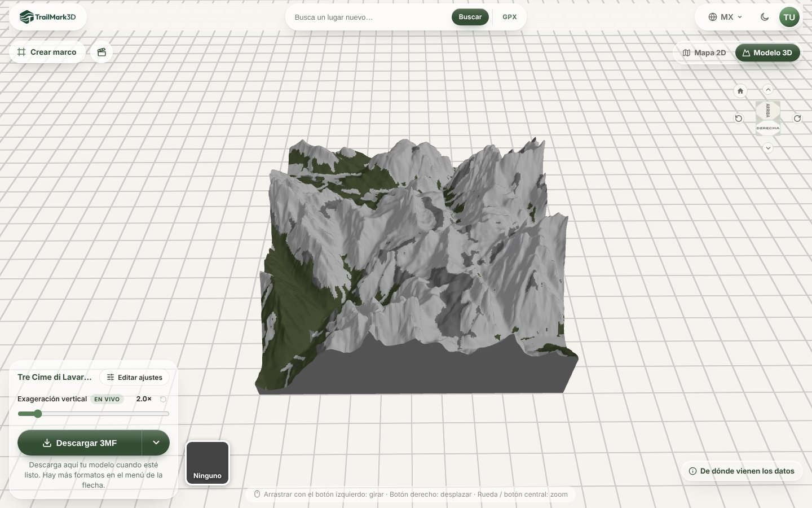This screenshot has height=508, width=812.
Task: Click the 3D terrain model
Action: point(416,265)
